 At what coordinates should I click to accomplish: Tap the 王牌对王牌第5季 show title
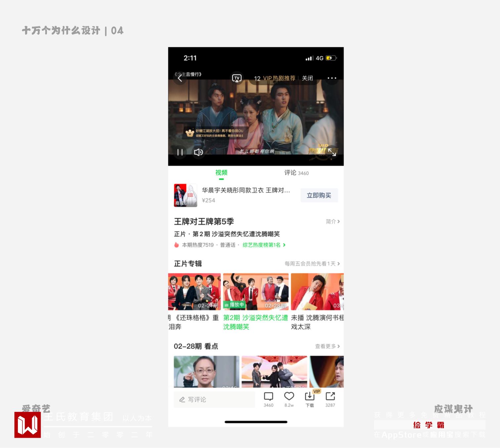(x=204, y=222)
